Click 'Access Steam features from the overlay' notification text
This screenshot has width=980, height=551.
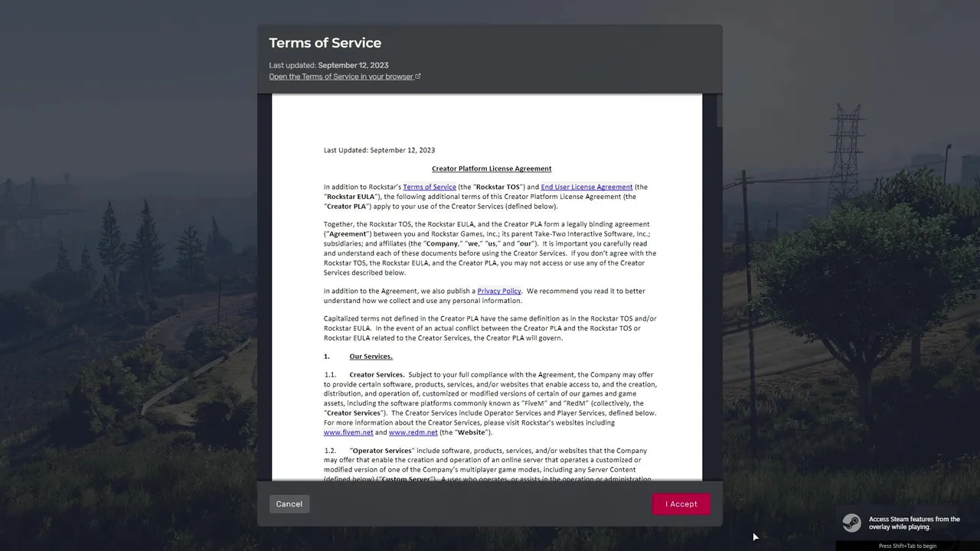[914, 523]
